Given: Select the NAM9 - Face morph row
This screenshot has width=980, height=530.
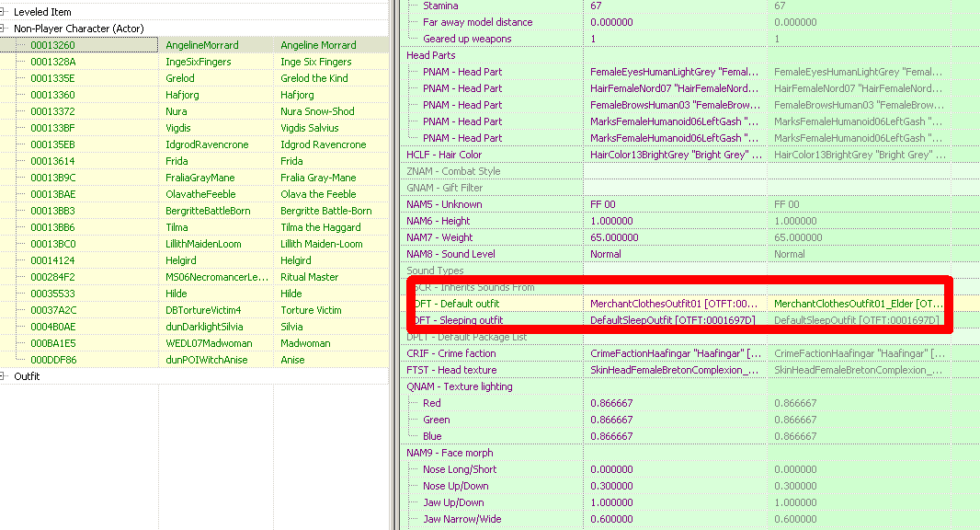Looking at the screenshot, I should 690,453.
